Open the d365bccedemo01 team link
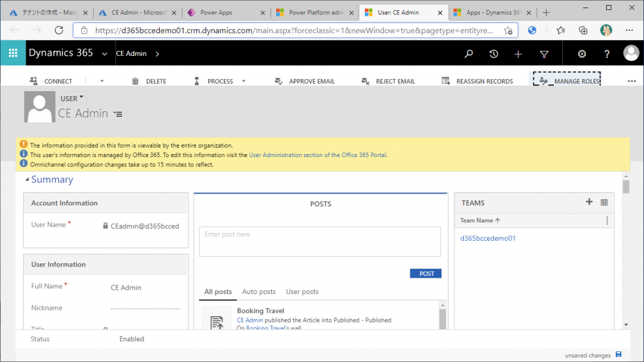This screenshot has width=644, height=362. coord(487,238)
